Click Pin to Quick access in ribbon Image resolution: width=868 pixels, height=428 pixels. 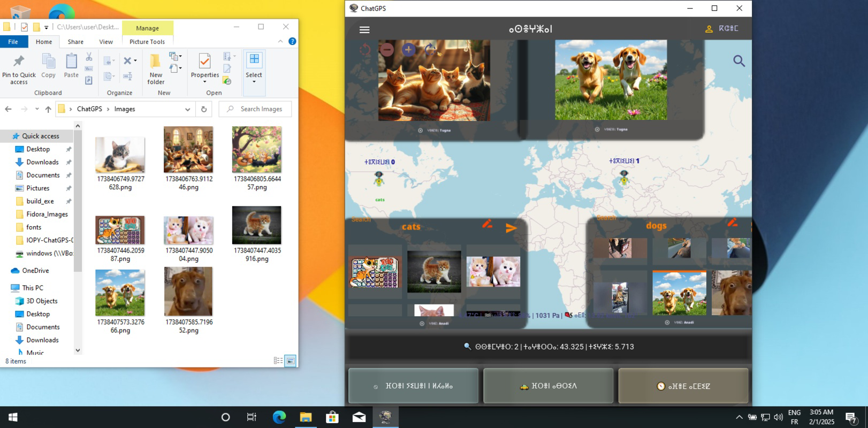(19, 69)
